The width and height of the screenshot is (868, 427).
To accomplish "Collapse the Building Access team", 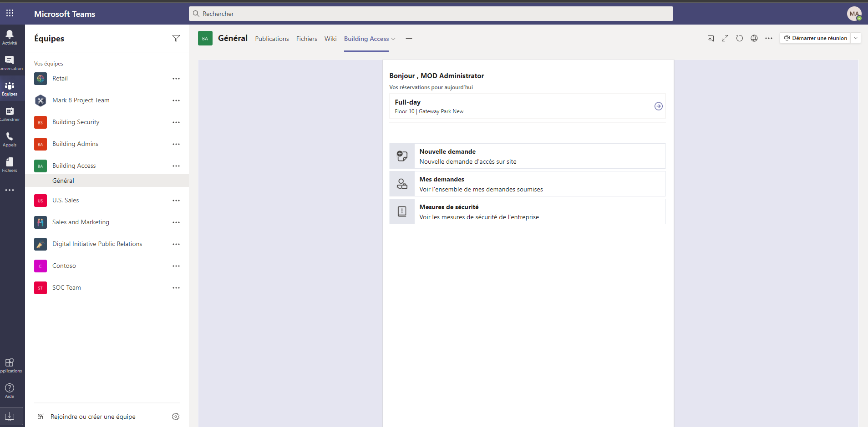I will [x=107, y=166].
